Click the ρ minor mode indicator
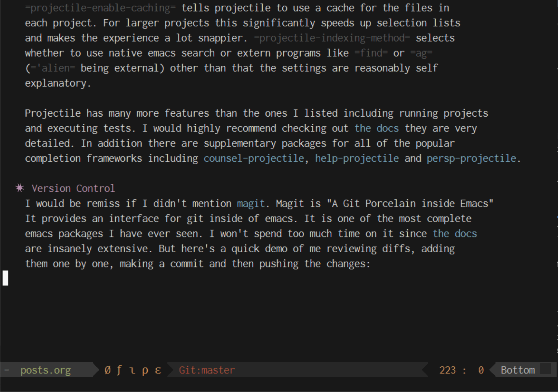The height and width of the screenshot is (392, 558). (145, 370)
